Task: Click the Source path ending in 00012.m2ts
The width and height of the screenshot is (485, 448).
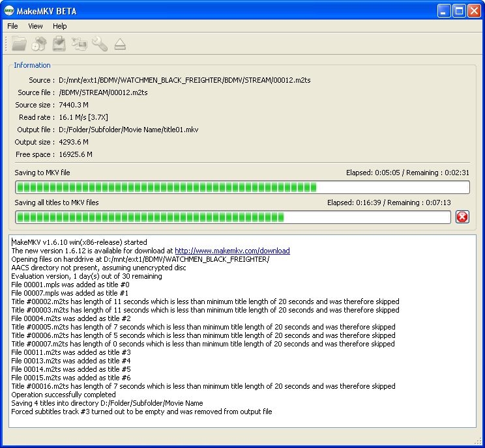Action: click(x=184, y=80)
